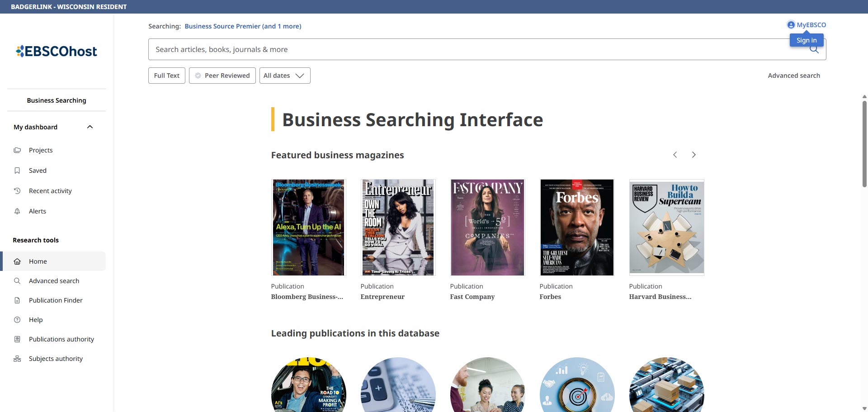Click the page vertical scrollbar thumb
Screen dimensions: 868x412
click(864, 144)
